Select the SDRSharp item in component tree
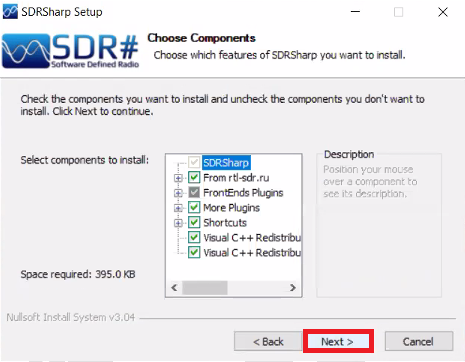The height and width of the screenshot is (362, 465). pyautogui.click(x=226, y=163)
